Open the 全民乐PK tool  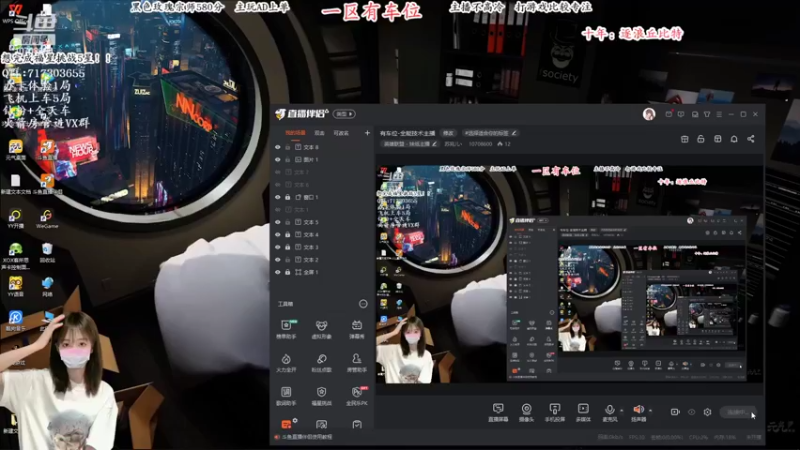tap(357, 396)
